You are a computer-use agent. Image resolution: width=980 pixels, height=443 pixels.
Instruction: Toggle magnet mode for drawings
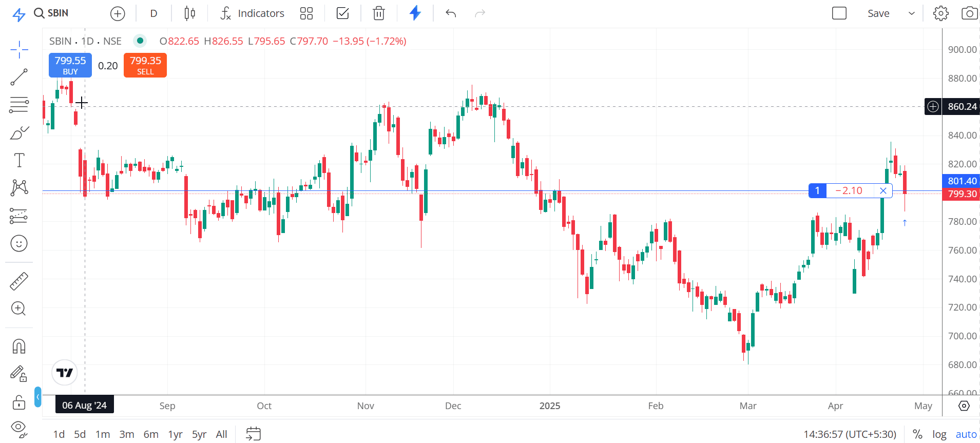19,346
